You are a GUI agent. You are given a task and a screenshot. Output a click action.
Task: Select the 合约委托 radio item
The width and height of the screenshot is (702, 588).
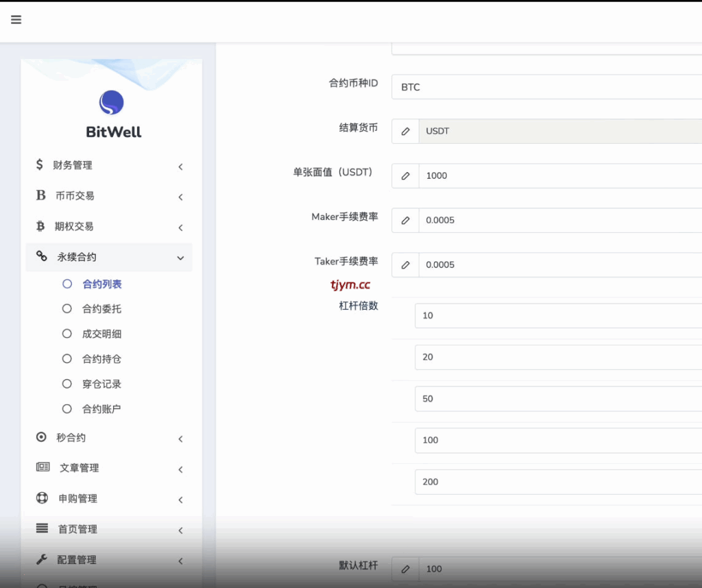pos(67,309)
